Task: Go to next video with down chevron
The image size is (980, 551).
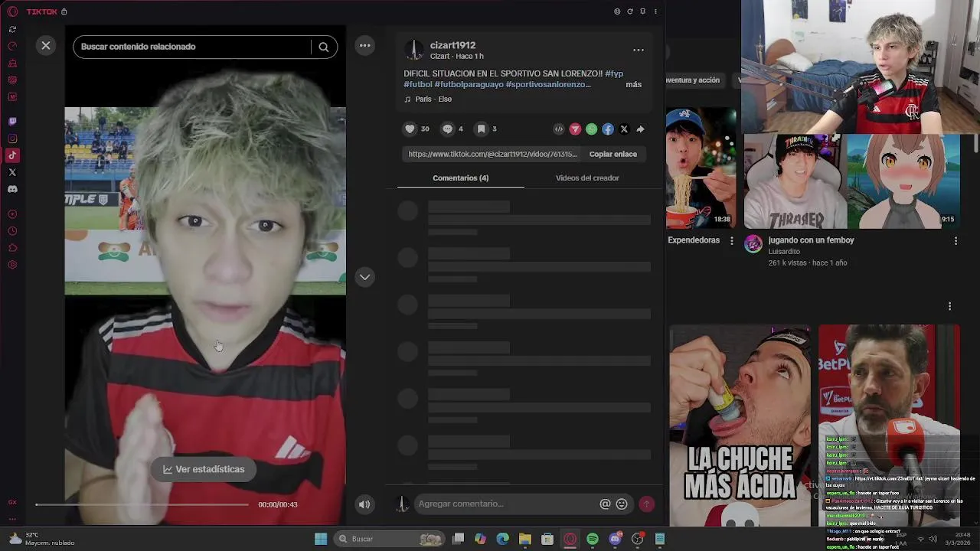Action: [365, 277]
